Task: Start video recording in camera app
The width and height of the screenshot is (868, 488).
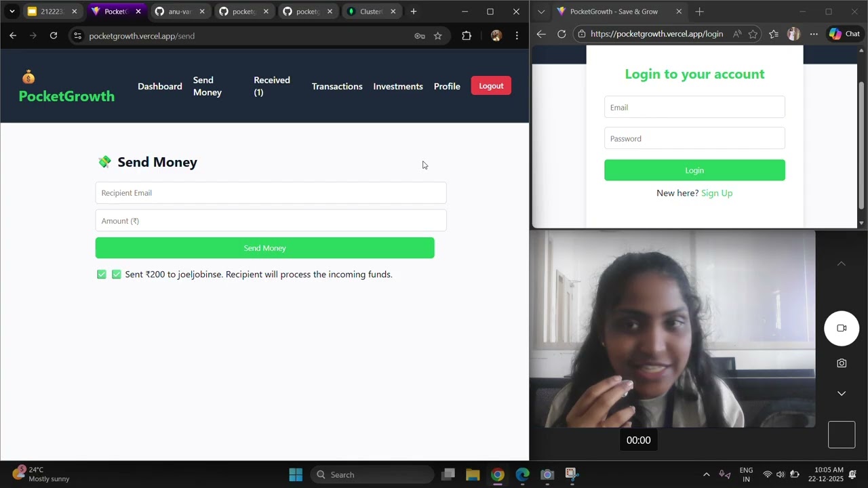Action: pyautogui.click(x=842, y=328)
